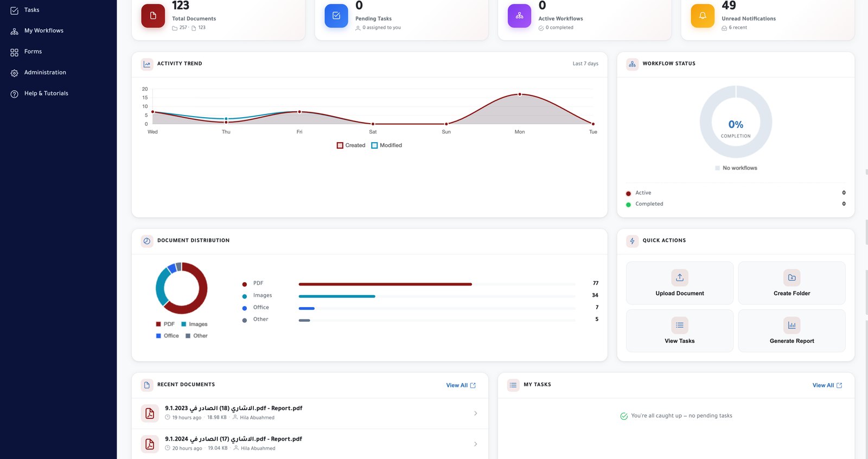Toggle Office in the donut chart legend
The width and height of the screenshot is (868, 459).
click(167, 336)
